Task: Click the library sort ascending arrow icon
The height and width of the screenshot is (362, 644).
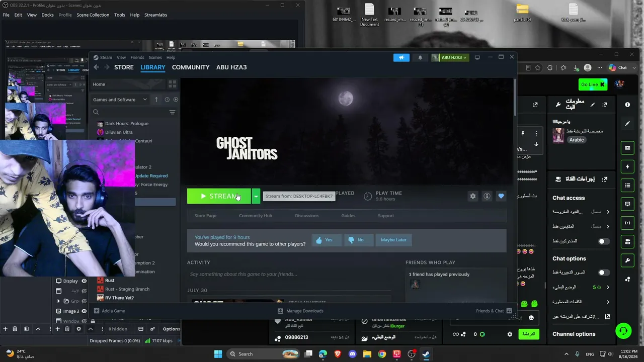Action: pos(156,100)
